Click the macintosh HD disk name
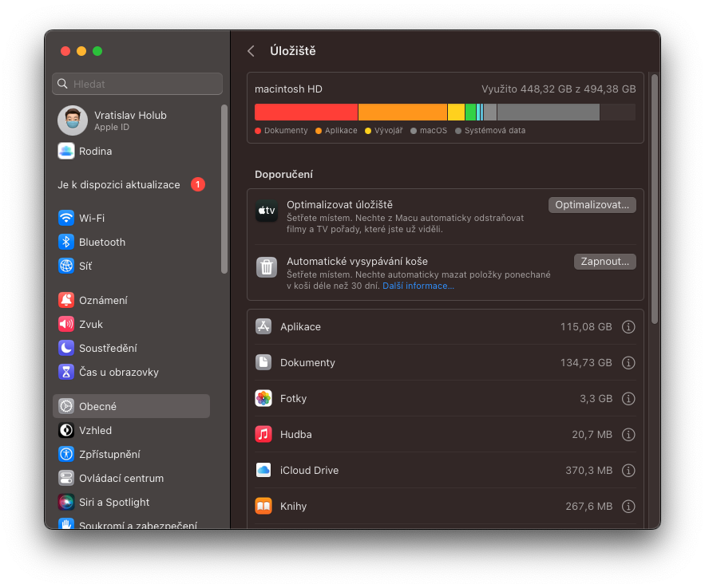 click(x=289, y=89)
